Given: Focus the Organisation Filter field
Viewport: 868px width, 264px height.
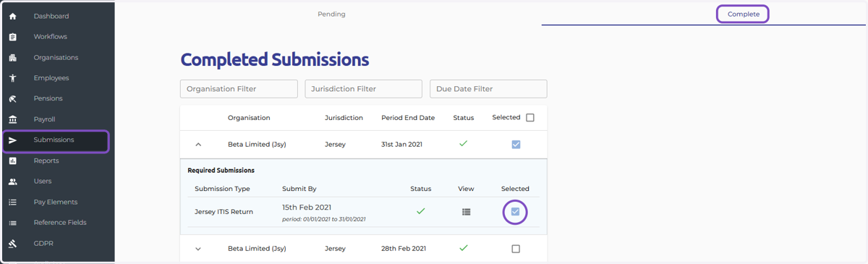Looking at the screenshot, I should tap(239, 89).
